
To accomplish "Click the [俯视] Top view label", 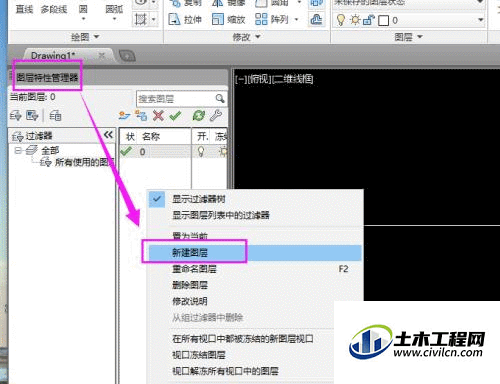I will tap(259, 79).
